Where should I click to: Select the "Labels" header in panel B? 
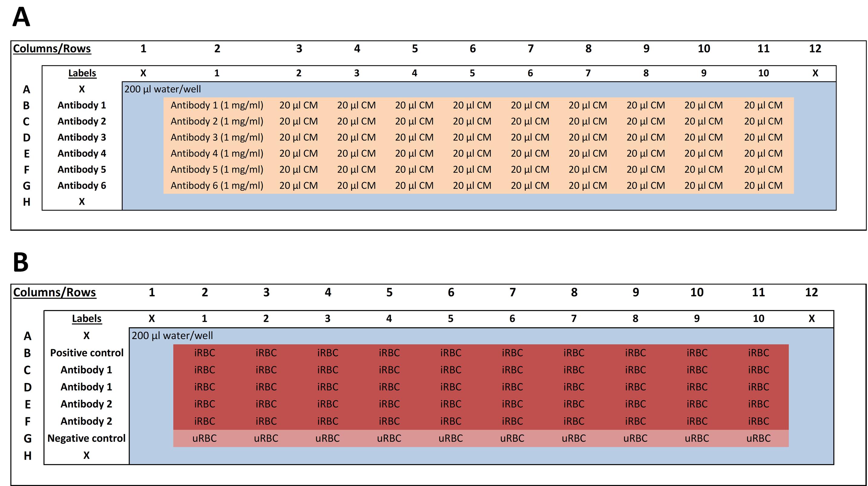[87, 319]
